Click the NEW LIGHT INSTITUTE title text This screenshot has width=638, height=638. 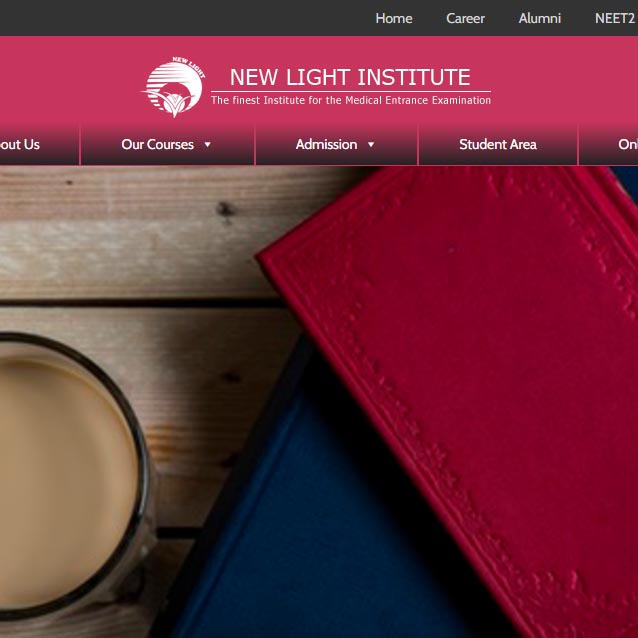tap(350, 77)
